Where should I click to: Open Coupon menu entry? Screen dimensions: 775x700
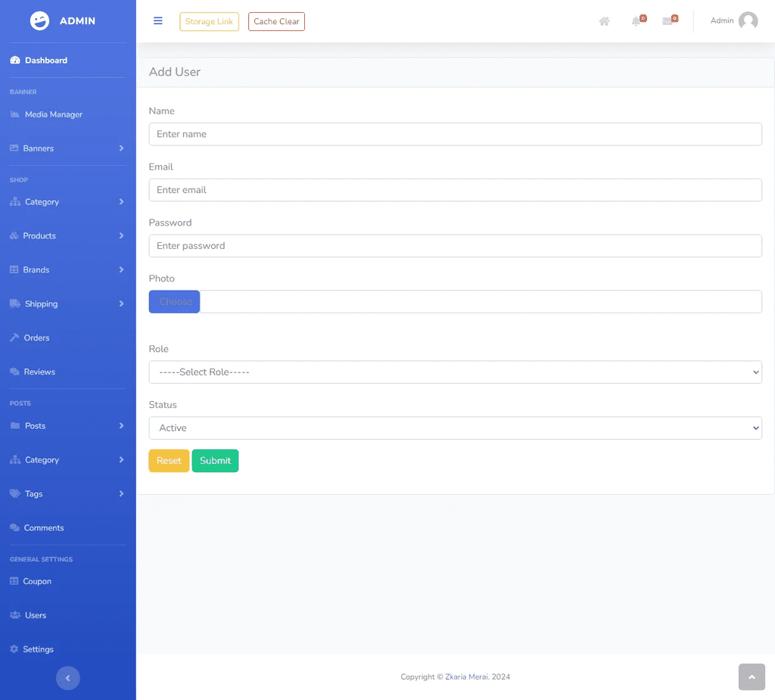(37, 581)
